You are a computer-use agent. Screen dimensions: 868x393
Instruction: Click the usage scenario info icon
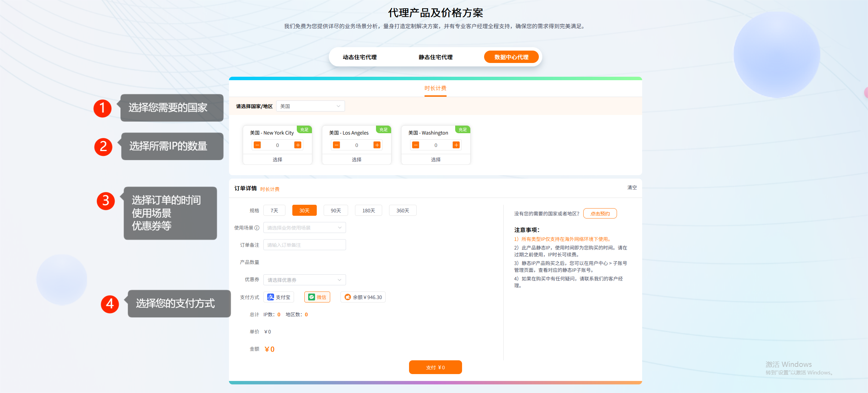pyautogui.click(x=257, y=228)
